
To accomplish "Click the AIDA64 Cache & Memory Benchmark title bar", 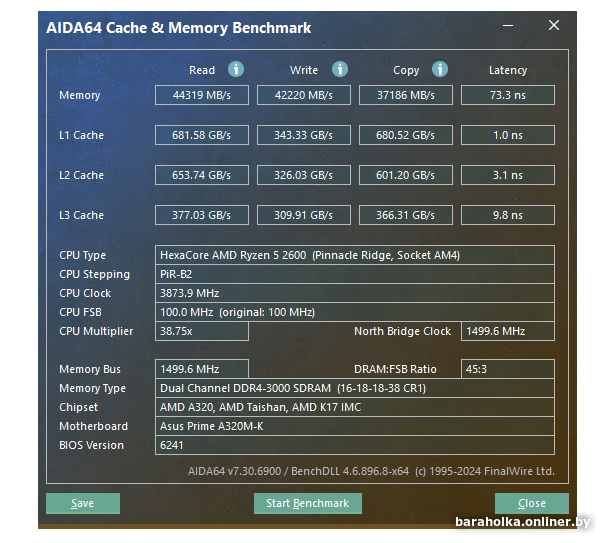I will pyautogui.click(x=250, y=27).
